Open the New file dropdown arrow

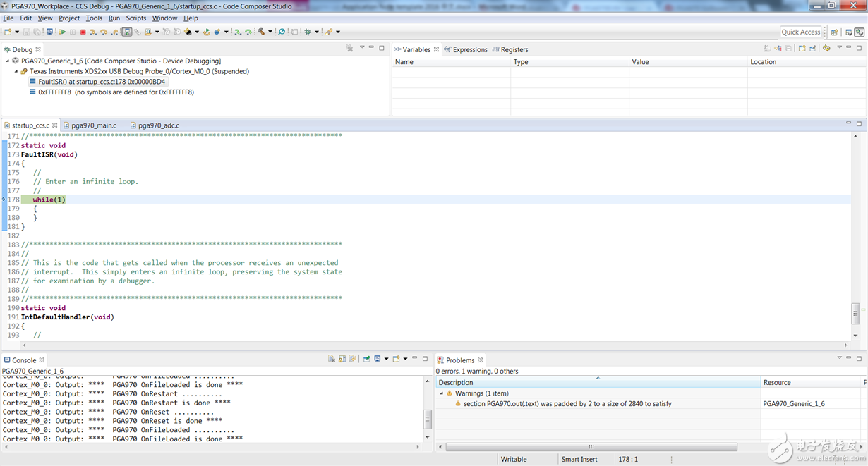(17, 32)
